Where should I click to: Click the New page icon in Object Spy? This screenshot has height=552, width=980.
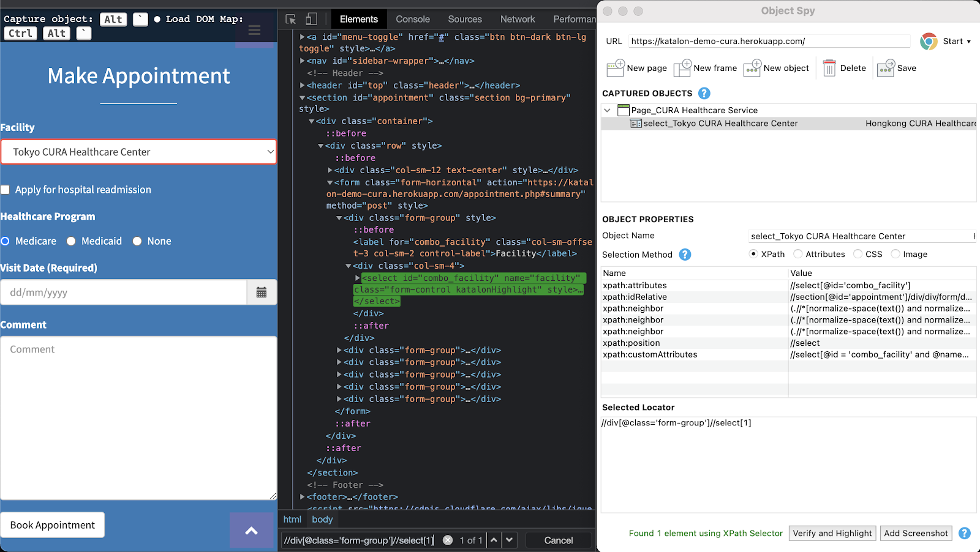(x=615, y=68)
